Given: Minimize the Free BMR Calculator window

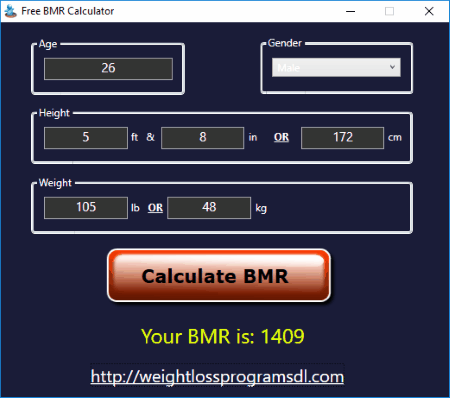Looking at the screenshot, I should 350,11.
